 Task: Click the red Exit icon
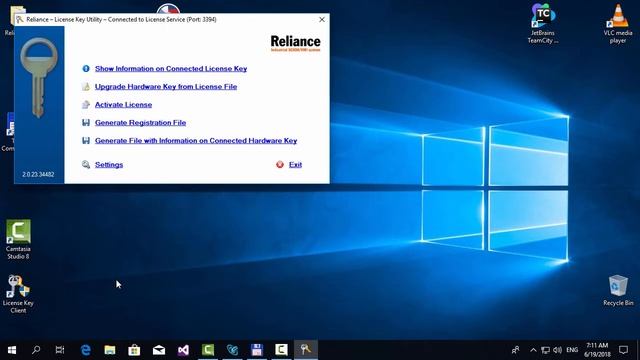click(x=280, y=164)
